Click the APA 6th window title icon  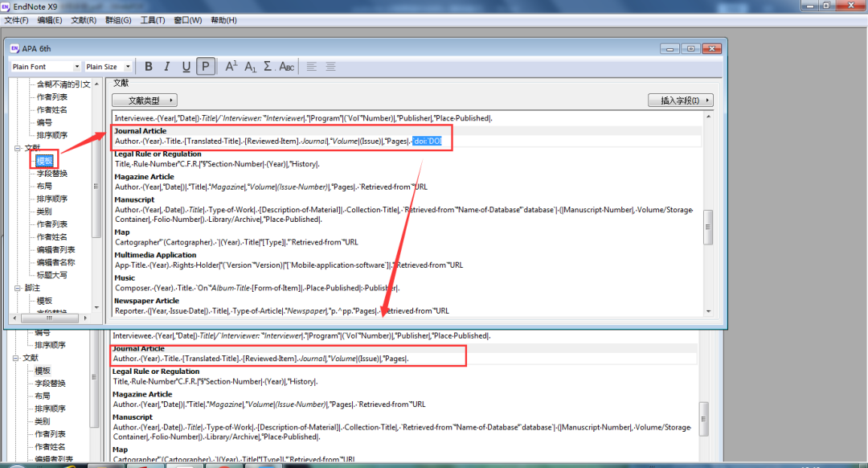(15, 49)
